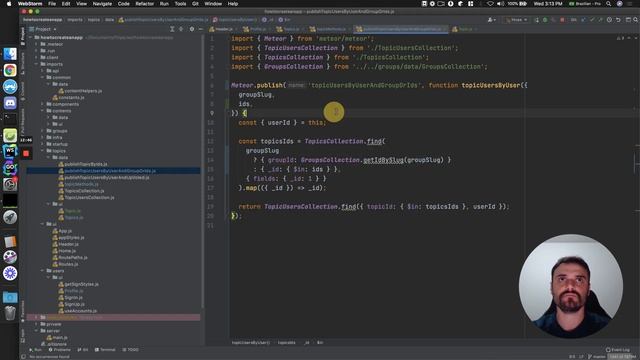Expand the private folder

36,324
